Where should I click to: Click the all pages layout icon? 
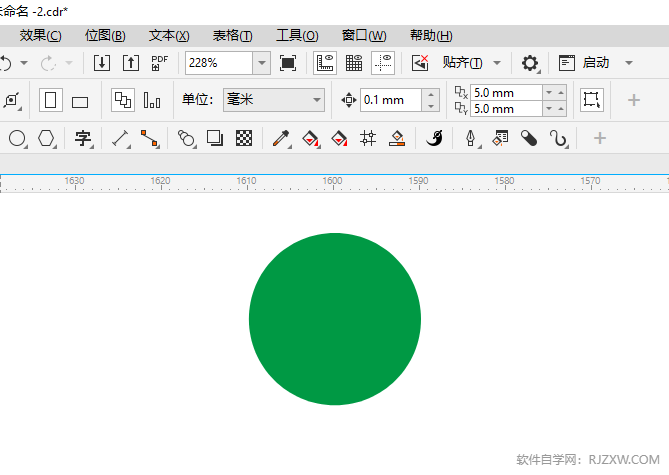[x=123, y=100]
